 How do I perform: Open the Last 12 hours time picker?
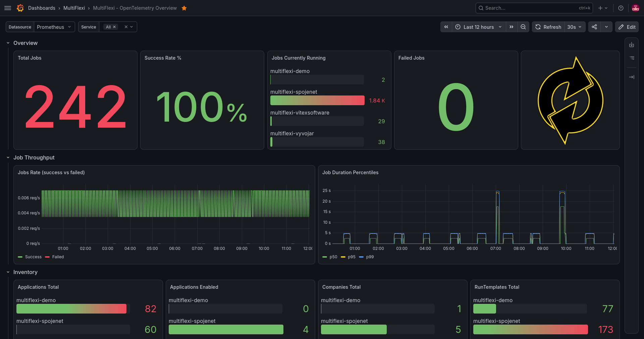click(x=479, y=27)
